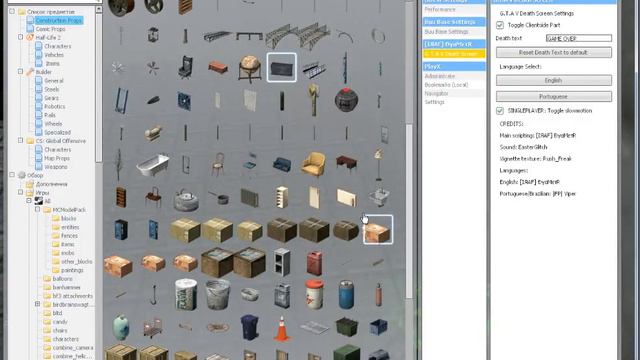This screenshot has width=640, height=360.
Task: Select the cinder block prop
Action: (x=282, y=262)
